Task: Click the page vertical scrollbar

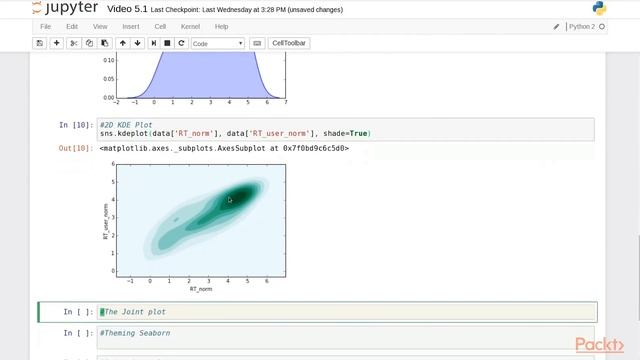Action: pos(638,278)
